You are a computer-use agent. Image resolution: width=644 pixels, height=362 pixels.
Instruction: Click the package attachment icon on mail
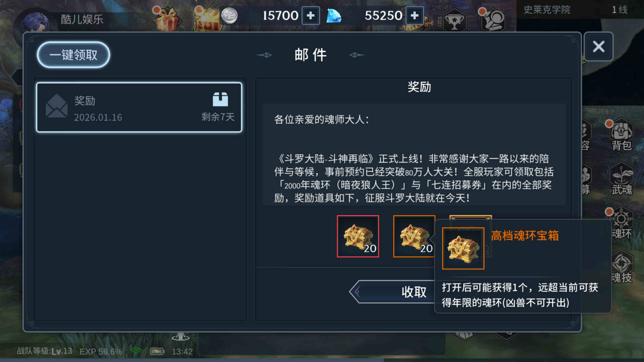[x=220, y=99]
